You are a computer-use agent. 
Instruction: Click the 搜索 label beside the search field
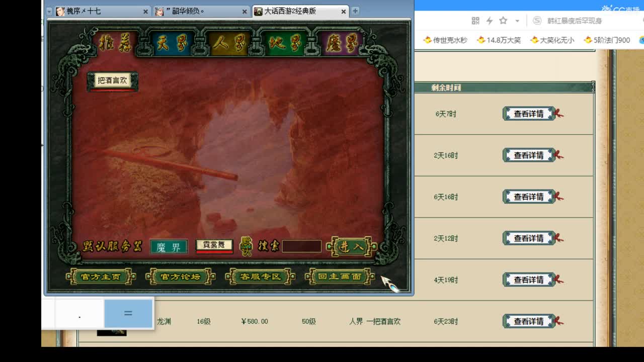(268, 246)
